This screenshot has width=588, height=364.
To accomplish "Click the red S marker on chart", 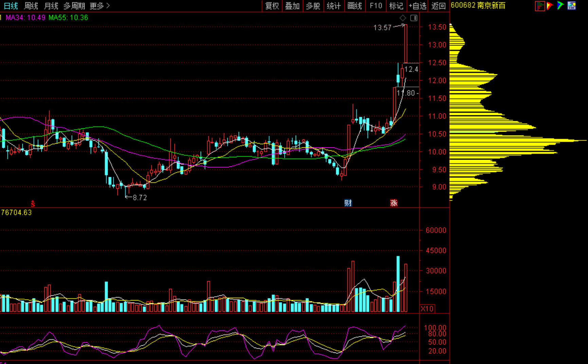I will click(33, 204).
